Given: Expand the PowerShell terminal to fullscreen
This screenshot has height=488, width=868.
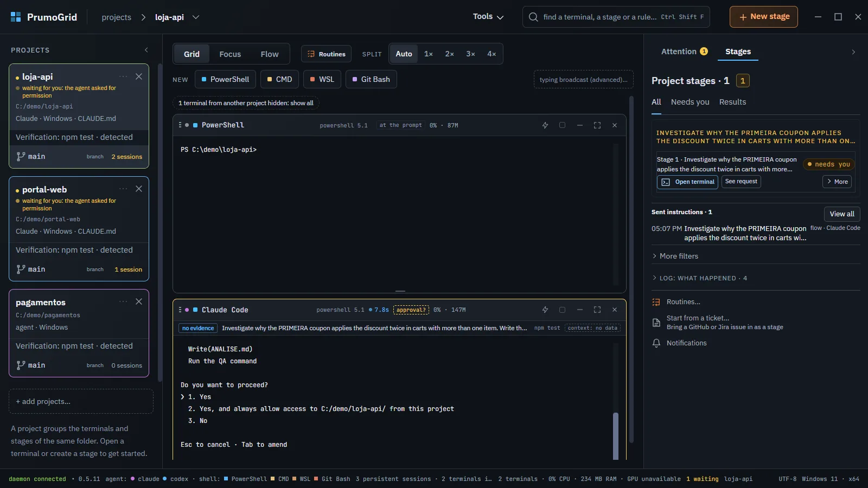Looking at the screenshot, I should click(x=597, y=125).
